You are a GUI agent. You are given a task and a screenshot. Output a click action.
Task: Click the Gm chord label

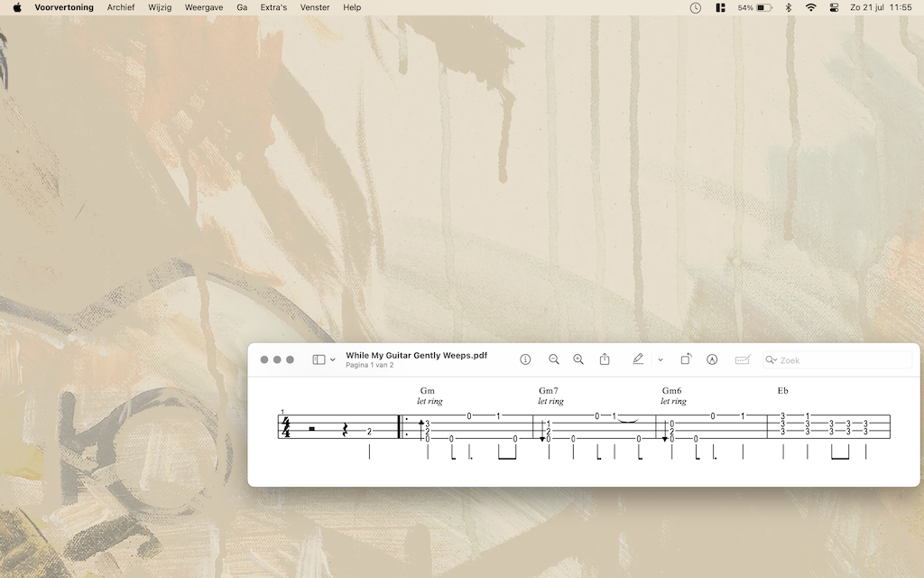coord(427,390)
